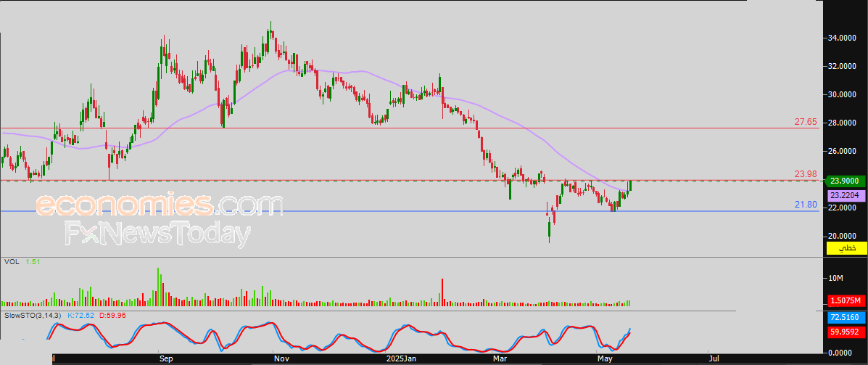Click the 26.0000 price axis value
The width and height of the screenshot is (868, 365).
click(841, 151)
